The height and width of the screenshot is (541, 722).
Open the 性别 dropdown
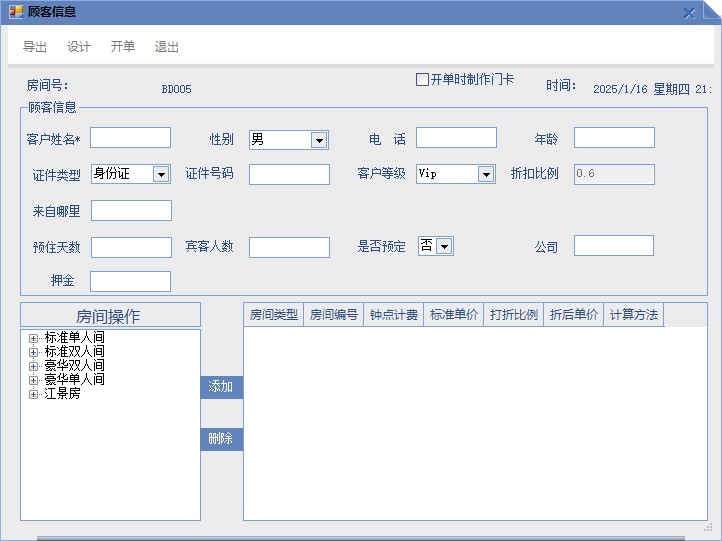pos(319,140)
